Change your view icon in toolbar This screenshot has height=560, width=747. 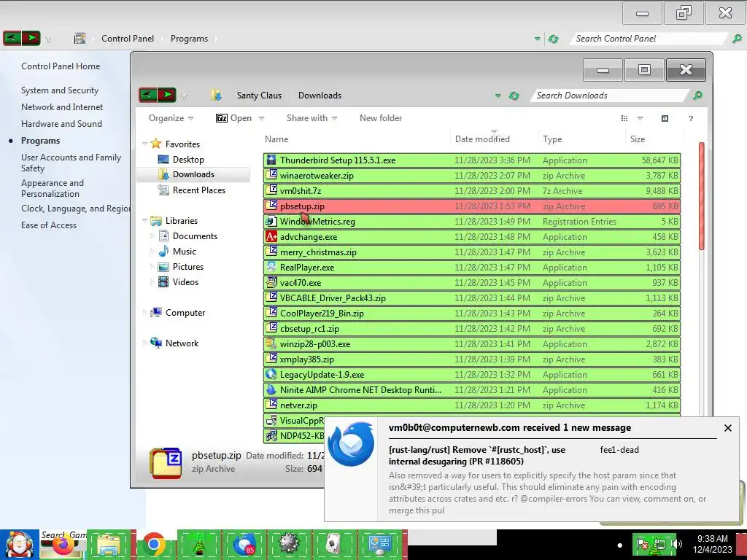coord(624,118)
